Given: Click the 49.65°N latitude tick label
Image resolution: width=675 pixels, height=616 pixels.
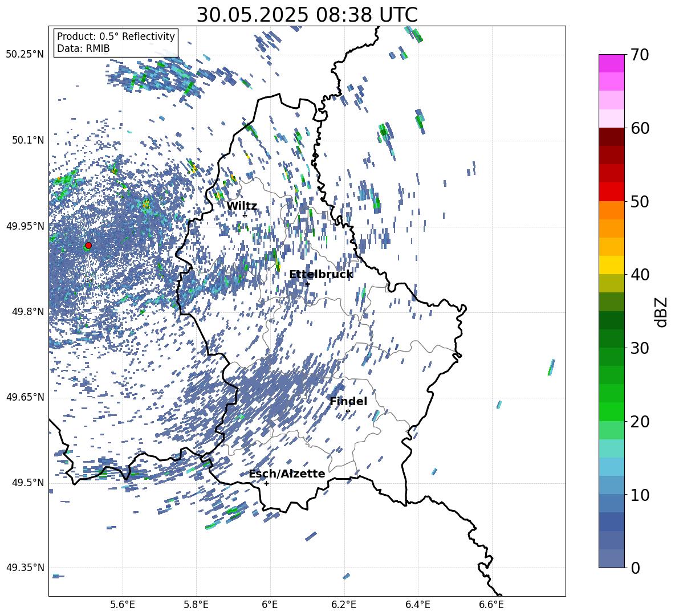Looking at the screenshot, I should tap(25, 397).
